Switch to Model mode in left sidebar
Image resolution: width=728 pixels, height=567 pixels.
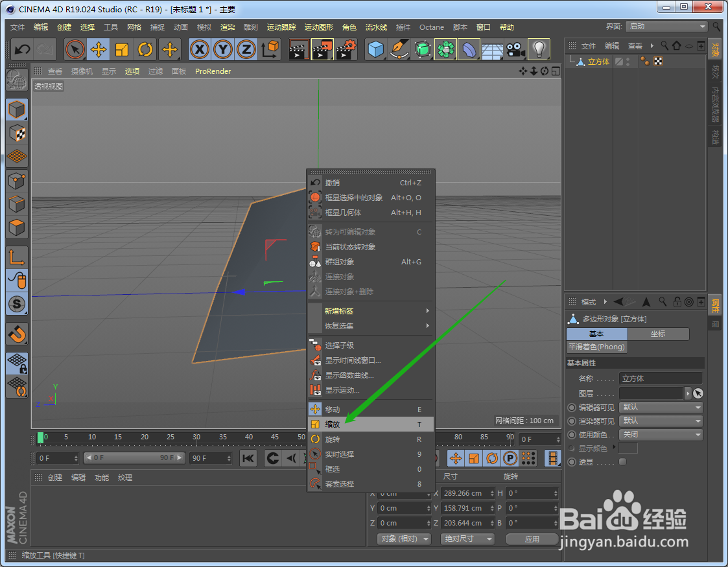click(17, 110)
